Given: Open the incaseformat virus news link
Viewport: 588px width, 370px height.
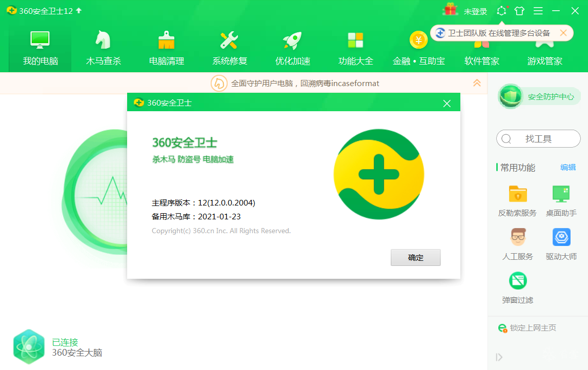Looking at the screenshot, I should tap(305, 83).
